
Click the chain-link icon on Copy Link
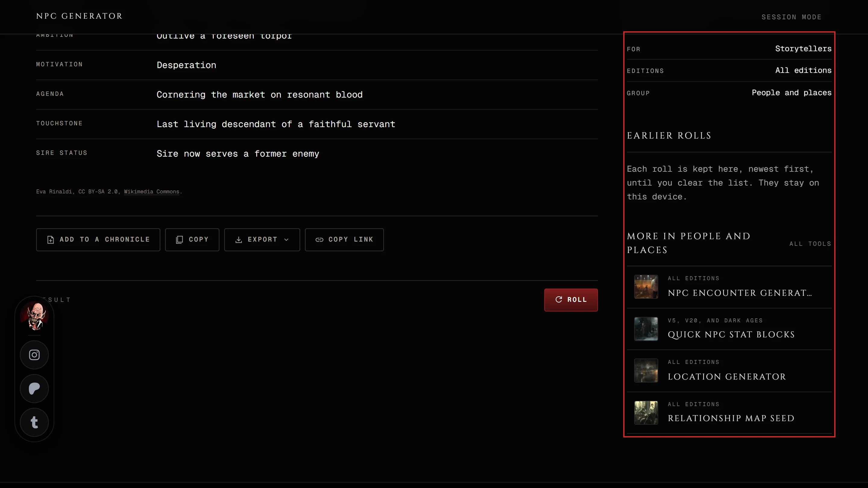pyautogui.click(x=319, y=239)
